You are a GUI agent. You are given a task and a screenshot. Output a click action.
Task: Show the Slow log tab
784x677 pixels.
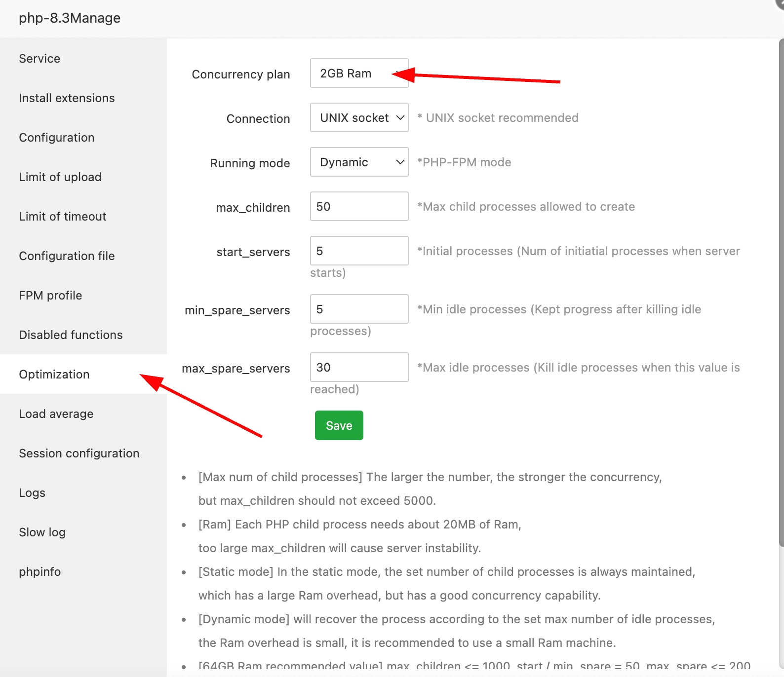[42, 532]
